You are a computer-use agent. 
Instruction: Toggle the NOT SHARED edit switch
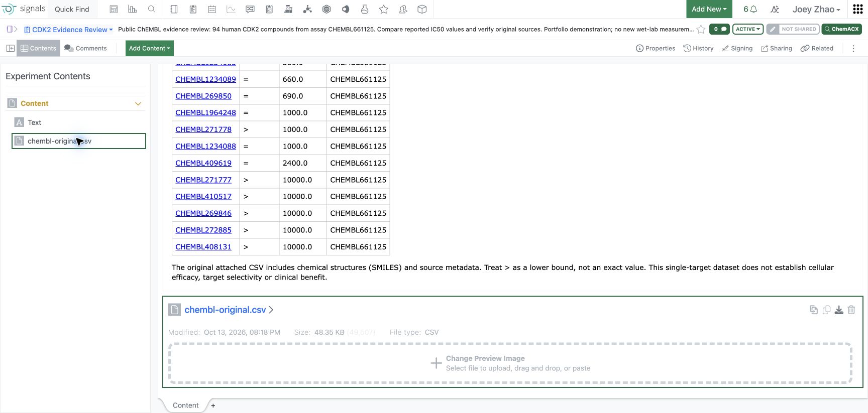[793, 29]
